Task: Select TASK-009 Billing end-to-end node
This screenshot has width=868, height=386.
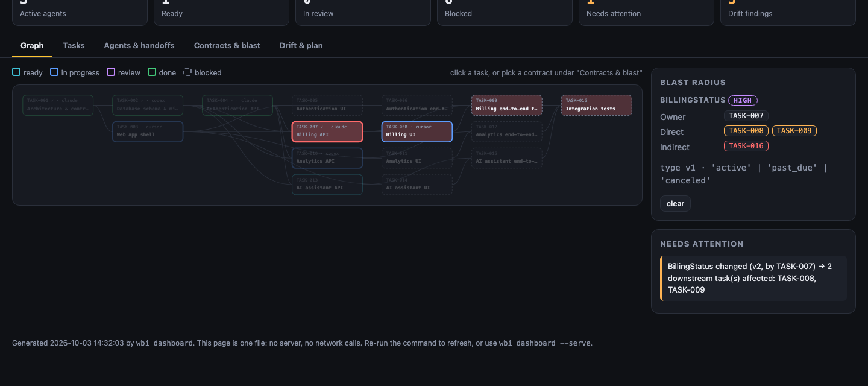Action: (506, 105)
